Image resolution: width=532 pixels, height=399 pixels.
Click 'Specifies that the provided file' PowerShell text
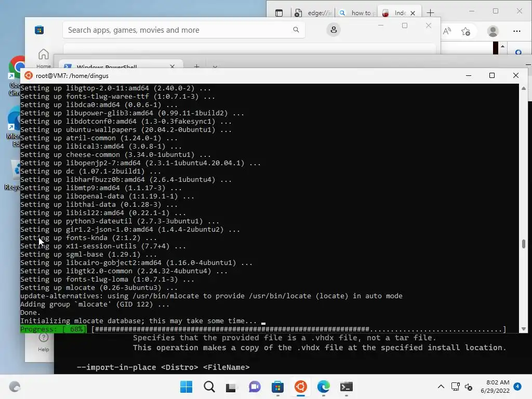tap(284, 338)
